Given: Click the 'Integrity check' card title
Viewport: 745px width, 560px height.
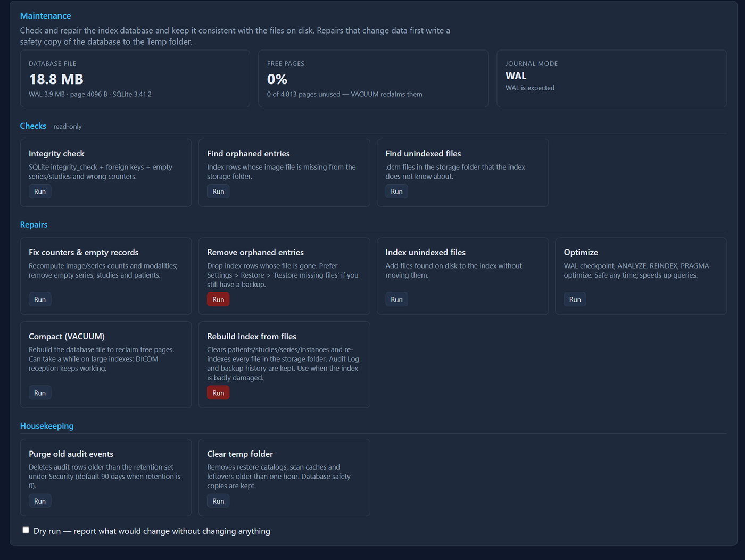Looking at the screenshot, I should pos(56,154).
